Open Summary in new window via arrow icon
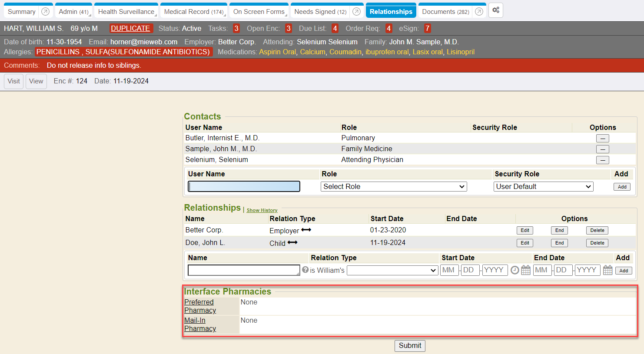Screen dimensions: 644x354 (45, 12)
